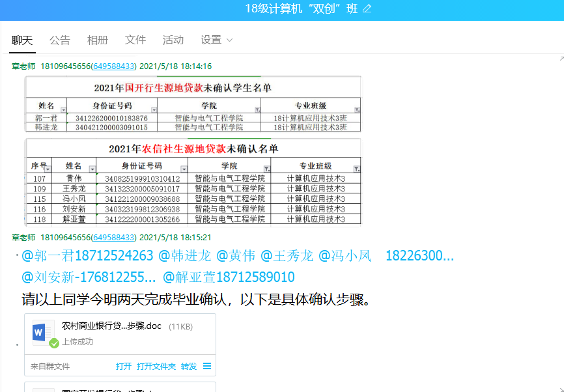Select the 活动 tab
Viewport: 564px width, 392px height.
(x=173, y=40)
